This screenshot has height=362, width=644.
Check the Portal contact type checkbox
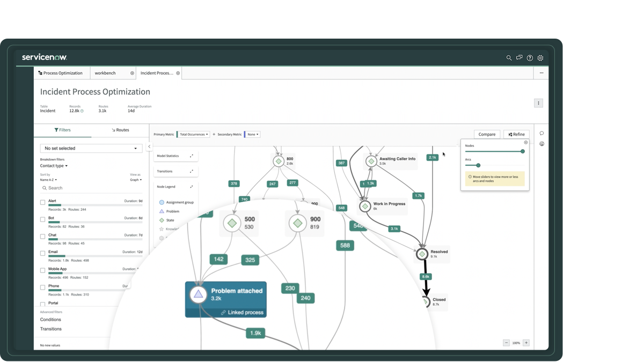point(43,304)
